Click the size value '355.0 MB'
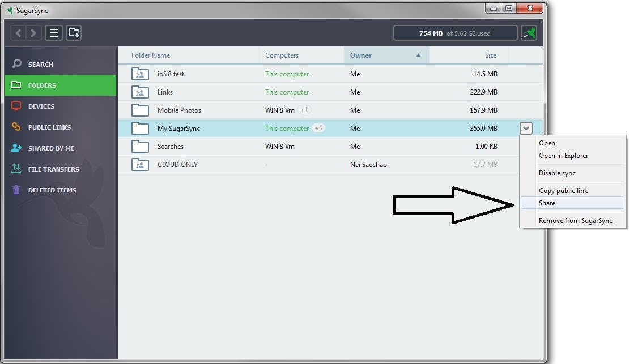Image resolution: width=629 pixels, height=364 pixels. 483,129
